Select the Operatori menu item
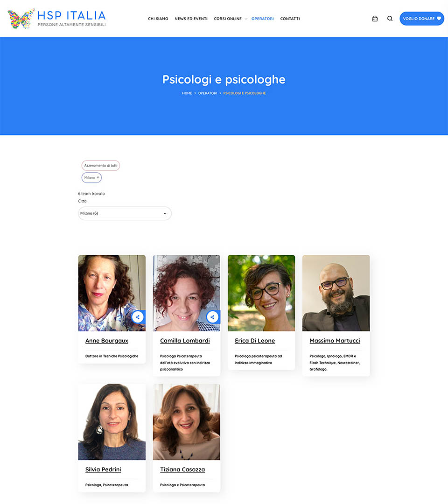Image resolution: width=448 pixels, height=504 pixels. (x=263, y=19)
